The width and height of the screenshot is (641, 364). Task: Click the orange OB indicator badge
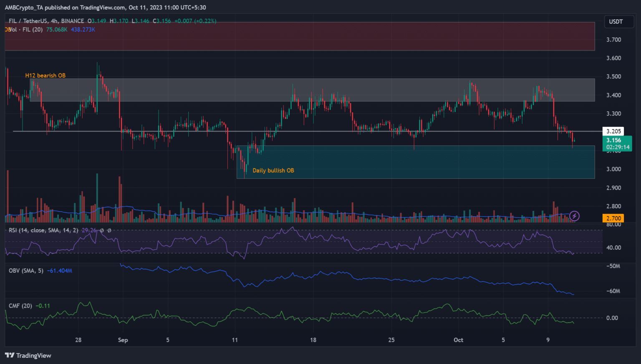(x=7, y=30)
